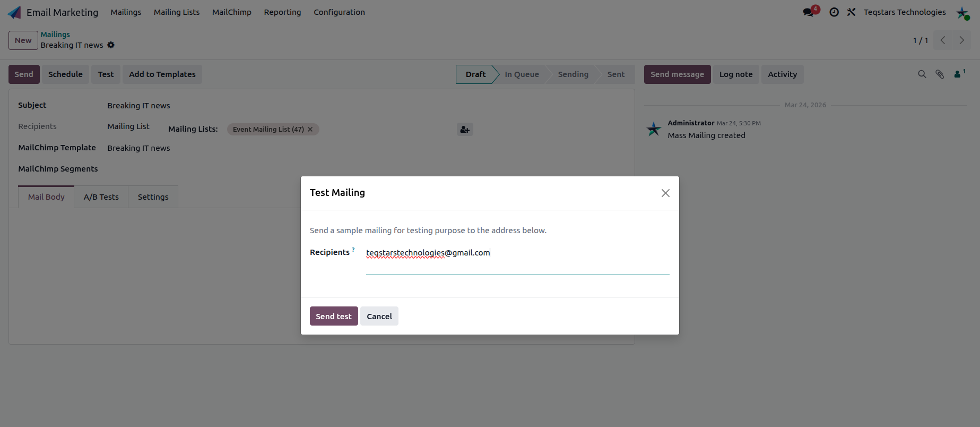Open the gear actions menu beside Breaking IT news
The width and height of the screenshot is (980, 427).
111,45
